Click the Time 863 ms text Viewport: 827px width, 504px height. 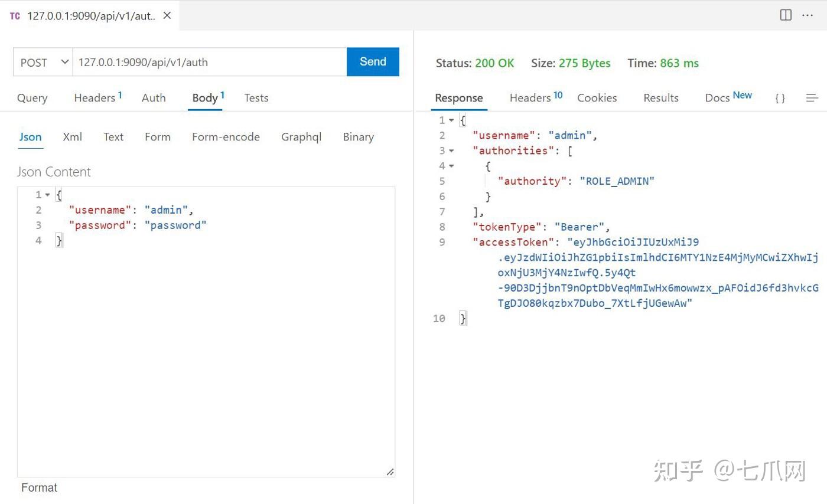[x=663, y=63]
